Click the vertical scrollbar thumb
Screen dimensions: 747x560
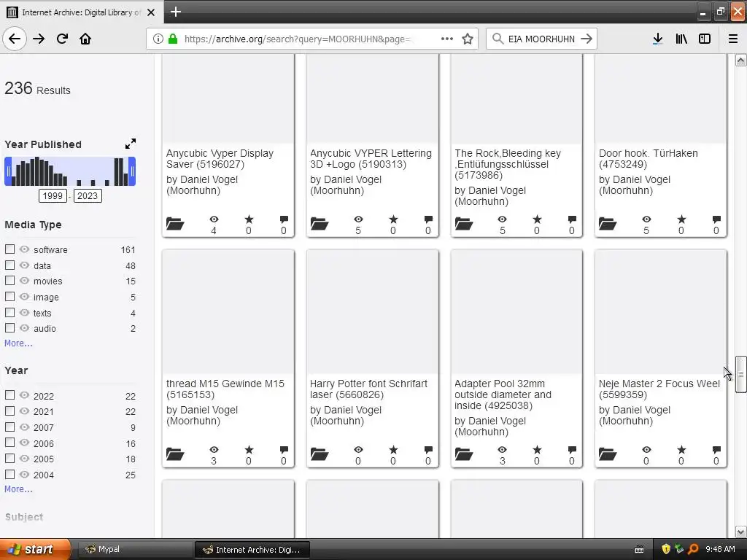tap(740, 374)
